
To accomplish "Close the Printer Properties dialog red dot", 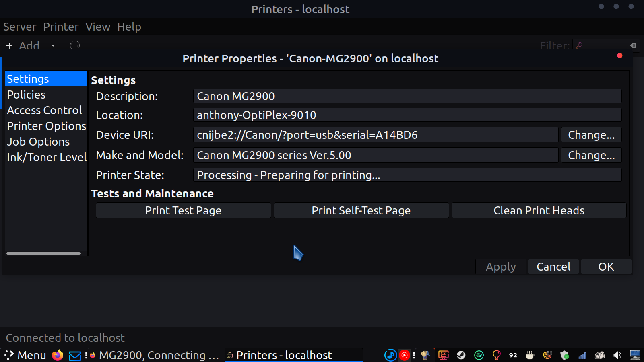I will 620,56.
